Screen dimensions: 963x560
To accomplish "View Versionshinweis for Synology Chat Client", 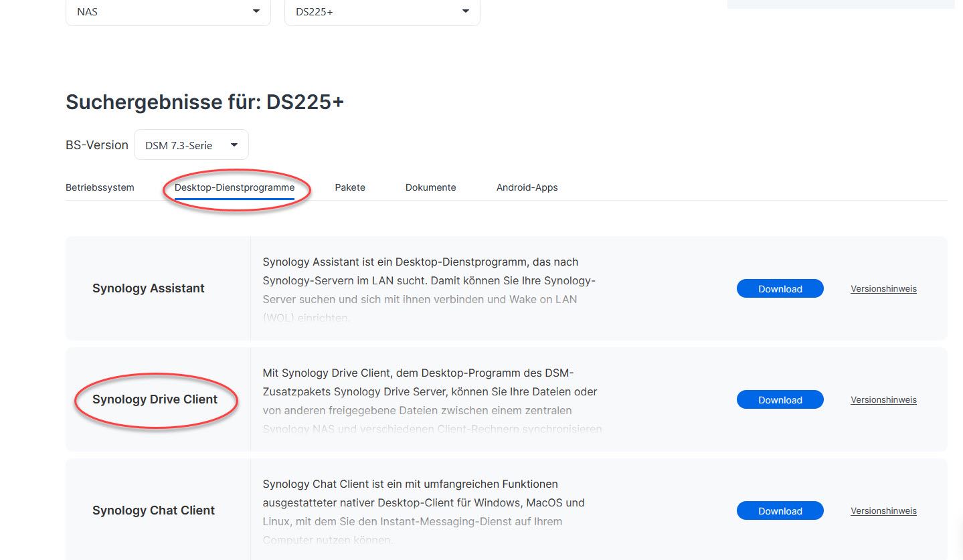I will click(883, 511).
